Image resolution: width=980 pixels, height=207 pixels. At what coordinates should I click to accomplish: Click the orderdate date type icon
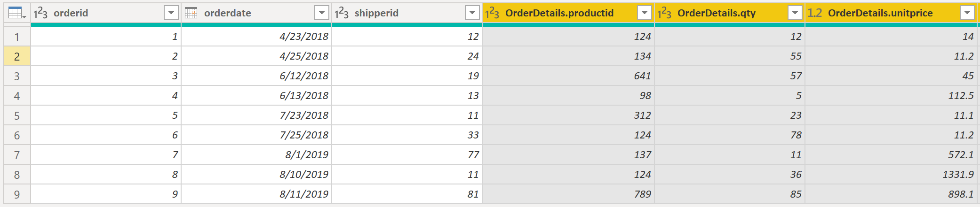click(x=191, y=13)
